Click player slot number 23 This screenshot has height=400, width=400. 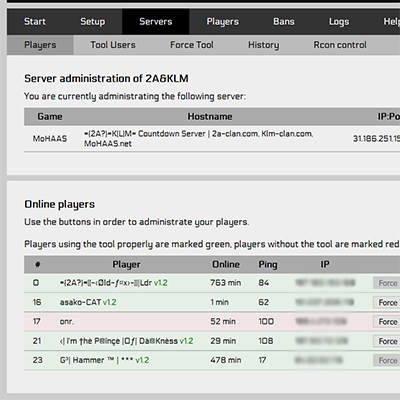(37, 360)
